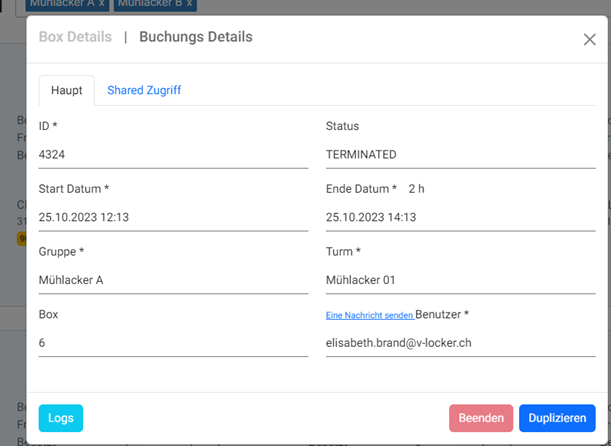
Task: Switch to Box Details view
Action: click(75, 37)
